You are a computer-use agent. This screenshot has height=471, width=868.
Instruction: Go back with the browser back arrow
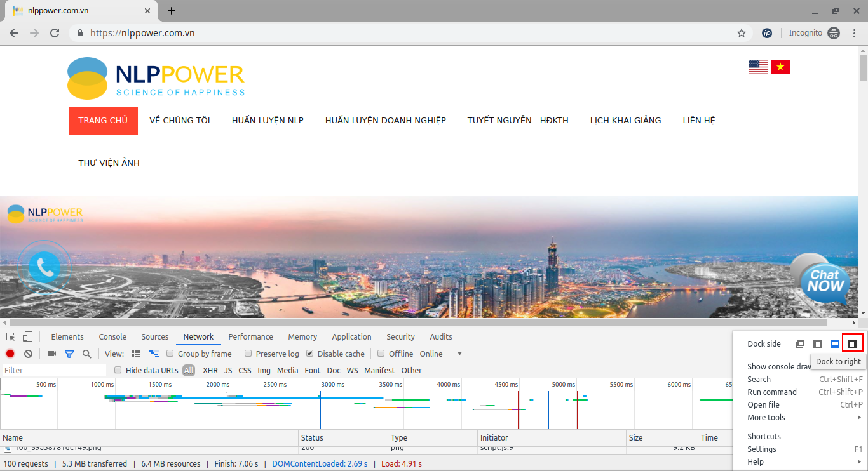pyautogui.click(x=14, y=33)
